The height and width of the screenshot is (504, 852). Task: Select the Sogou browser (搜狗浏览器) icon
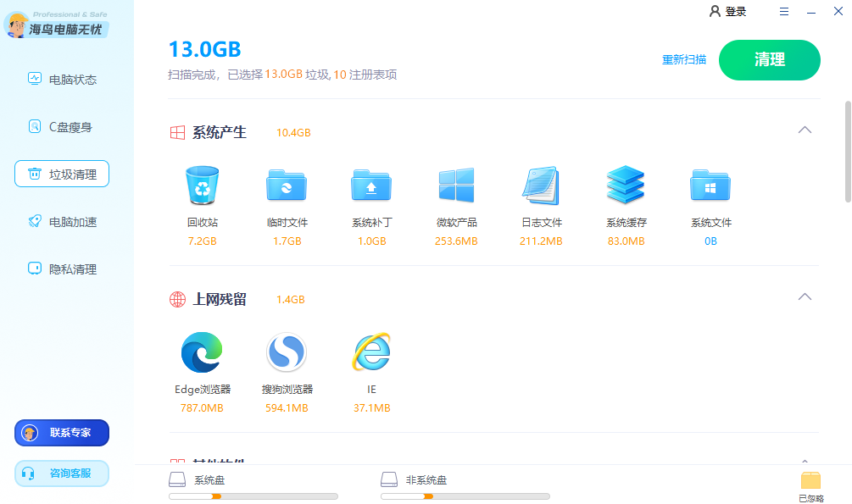pos(287,352)
